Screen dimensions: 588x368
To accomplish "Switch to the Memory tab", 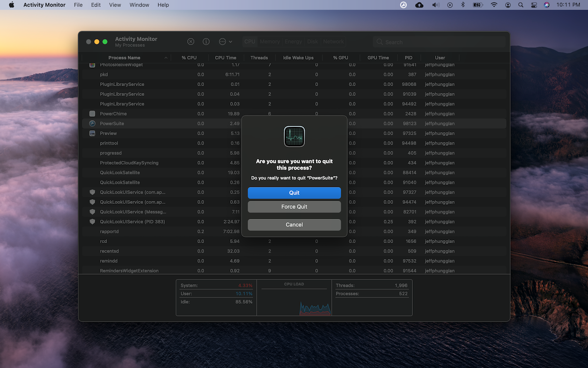I will pyautogui.click(x=270, y=42).
